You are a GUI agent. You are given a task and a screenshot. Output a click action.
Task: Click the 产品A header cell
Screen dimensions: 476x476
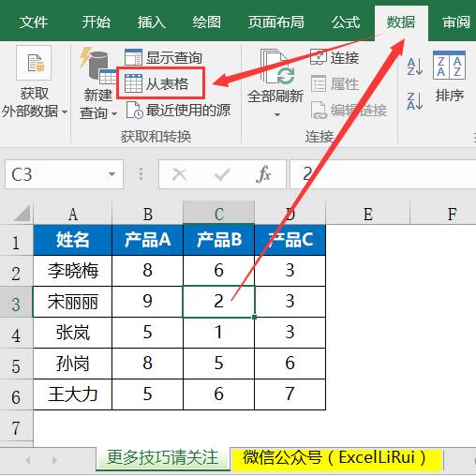[147, 240]
